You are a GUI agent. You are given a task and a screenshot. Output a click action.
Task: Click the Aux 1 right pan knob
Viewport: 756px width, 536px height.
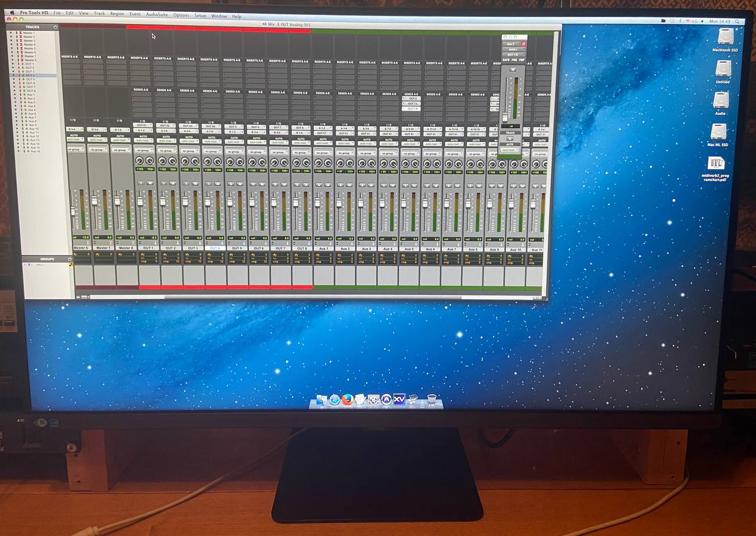(329, 162)
